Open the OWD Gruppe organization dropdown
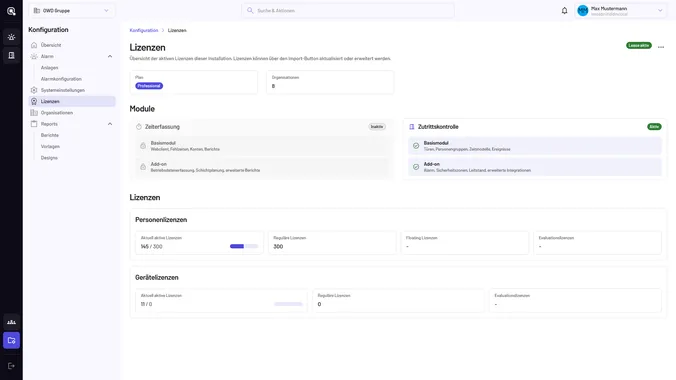This screenshot has width=676, height=380. point(72,11)
